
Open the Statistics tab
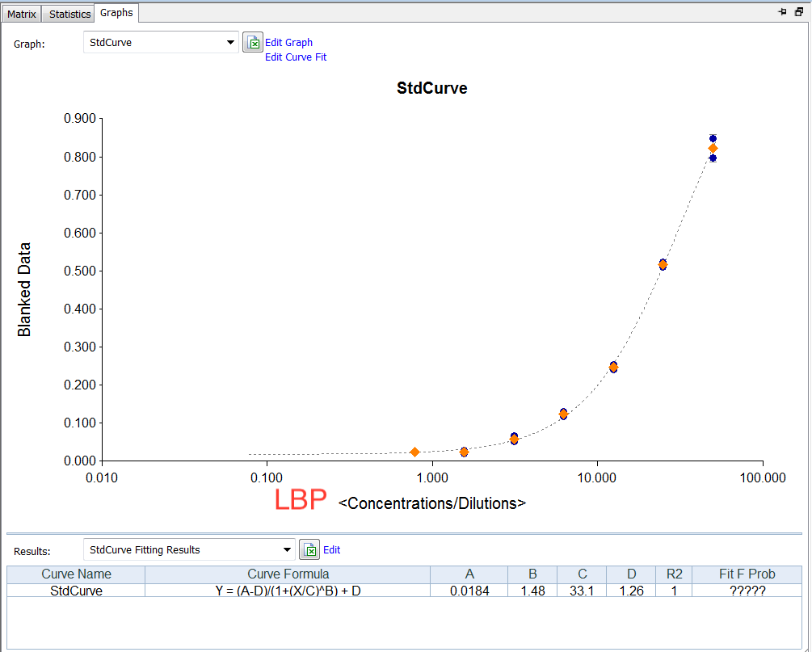point(69,14)
